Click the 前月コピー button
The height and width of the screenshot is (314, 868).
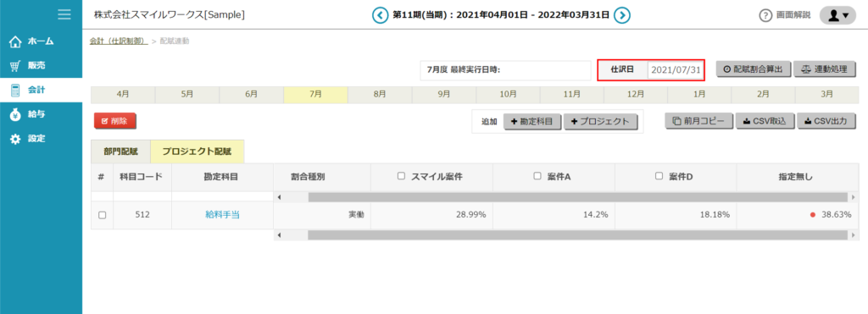coord(699,121)
